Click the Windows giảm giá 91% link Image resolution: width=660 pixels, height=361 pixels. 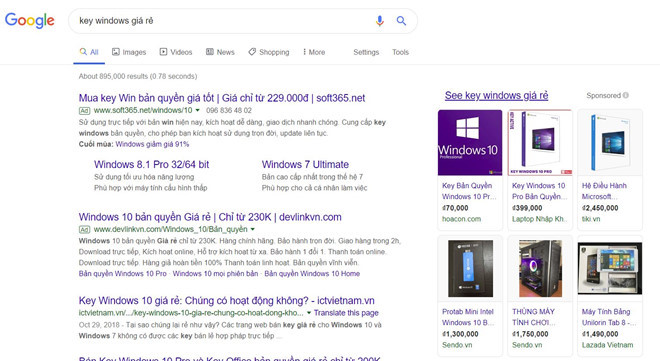tap(152, 144)
